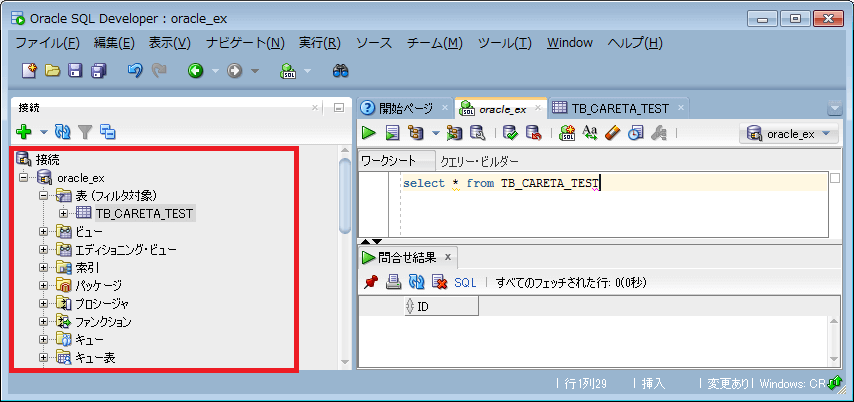The width and height of the screenshot is (854, 402).
Task: Open the editor tab list dropdown
Action: (834, 108)
